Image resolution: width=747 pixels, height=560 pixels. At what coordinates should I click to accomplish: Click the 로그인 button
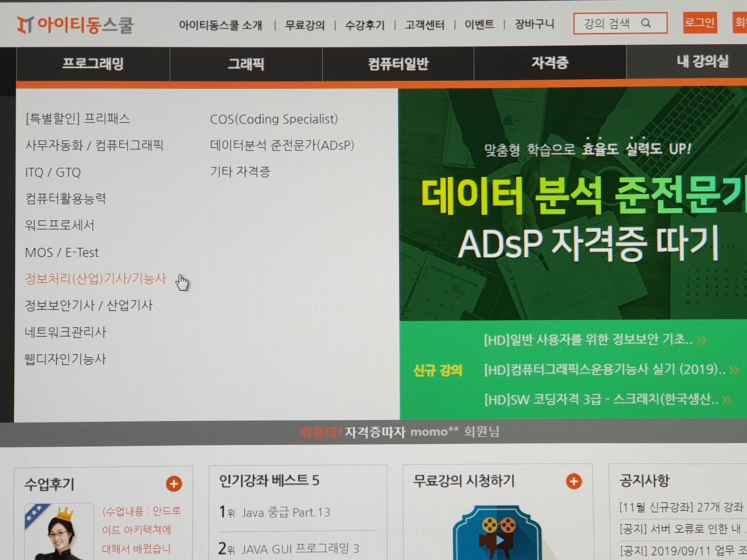click(x=700, y=23)
